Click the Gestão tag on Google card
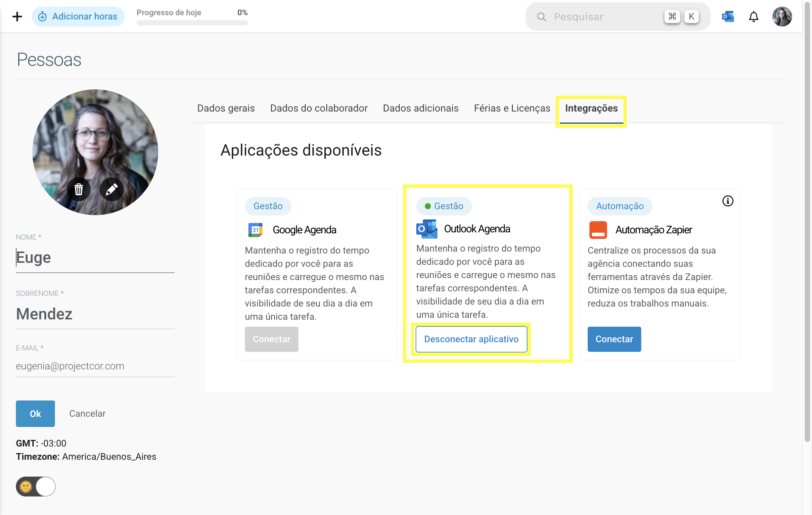This screenshot has width=812, height=515. tap(268, 206)
